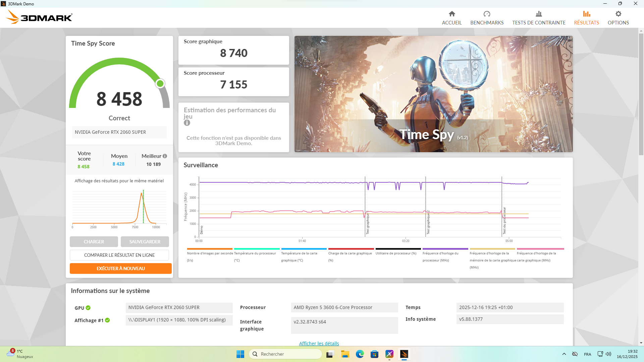Image resolution: width=644 pixels, height=362 pixels.
Task: Toggle the red GPU load legend
Action: [x=351, y=253]
